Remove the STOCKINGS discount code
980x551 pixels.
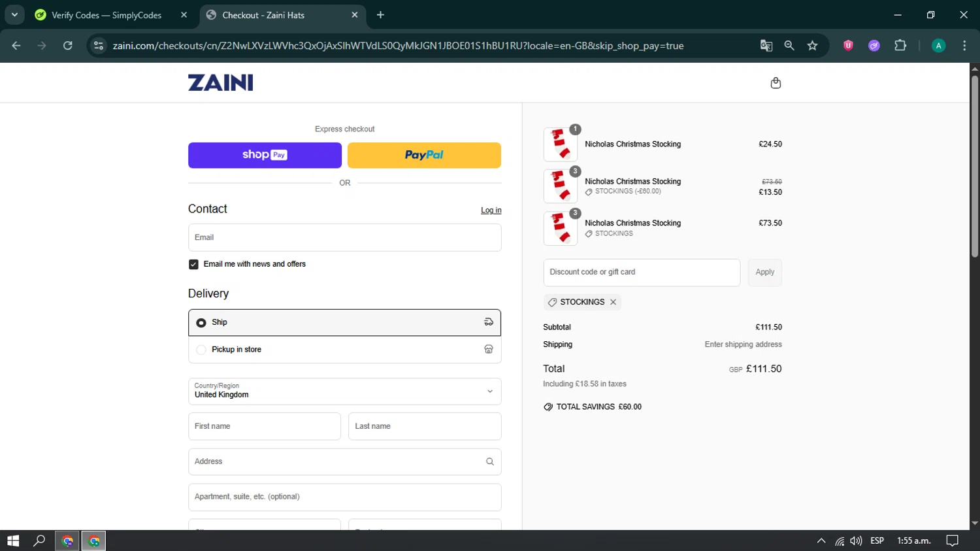(613, 302)
